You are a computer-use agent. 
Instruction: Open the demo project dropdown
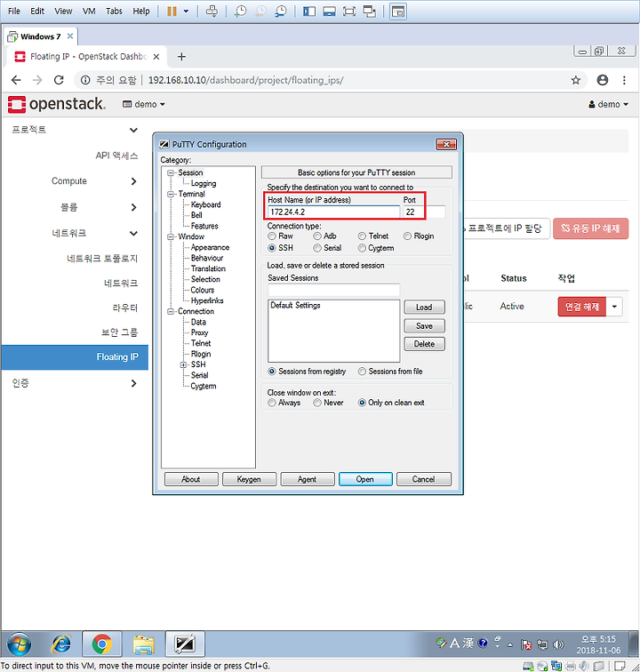(x=144, y=104)
